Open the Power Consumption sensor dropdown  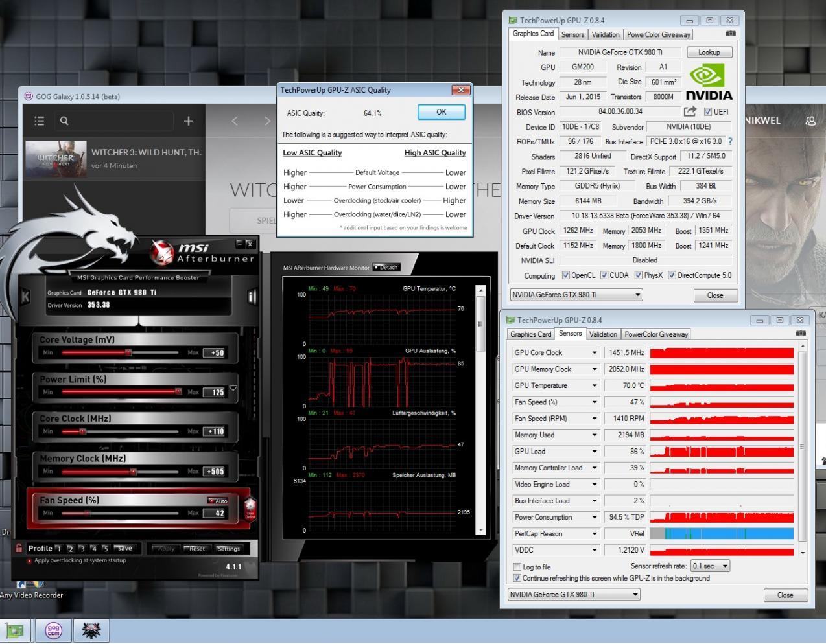[595, 517]
